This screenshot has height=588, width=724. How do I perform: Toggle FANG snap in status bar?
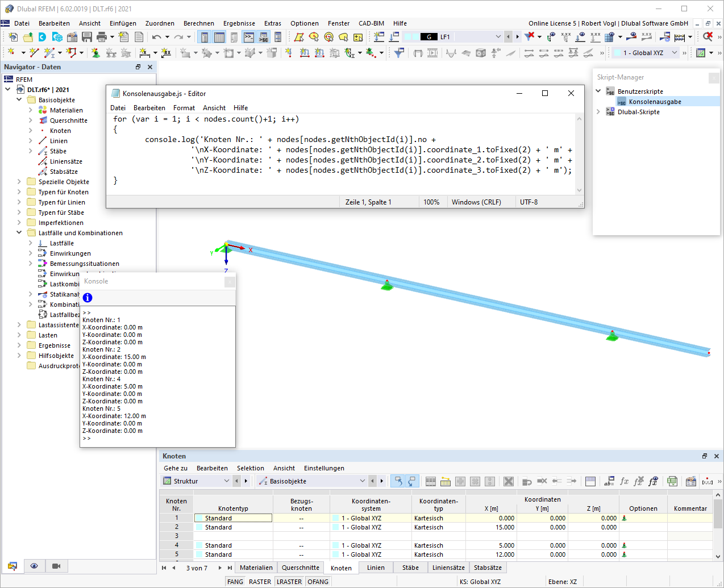coord(235,582)
